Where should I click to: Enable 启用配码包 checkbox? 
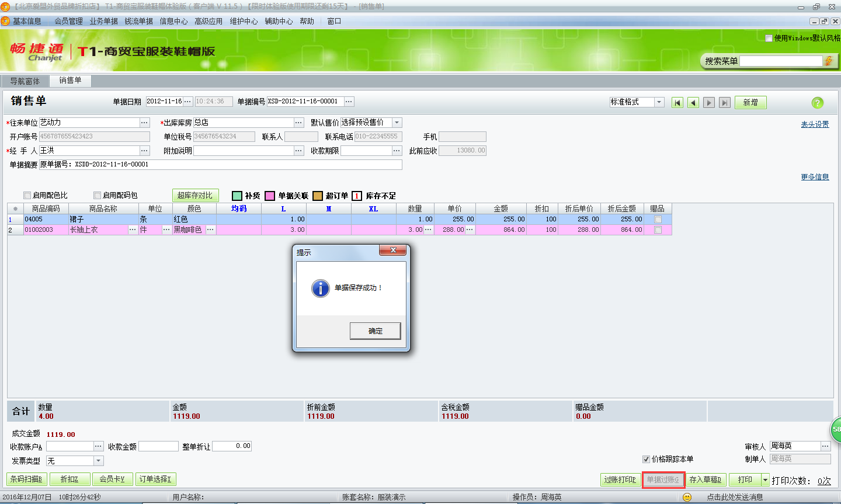coord(97,196)
